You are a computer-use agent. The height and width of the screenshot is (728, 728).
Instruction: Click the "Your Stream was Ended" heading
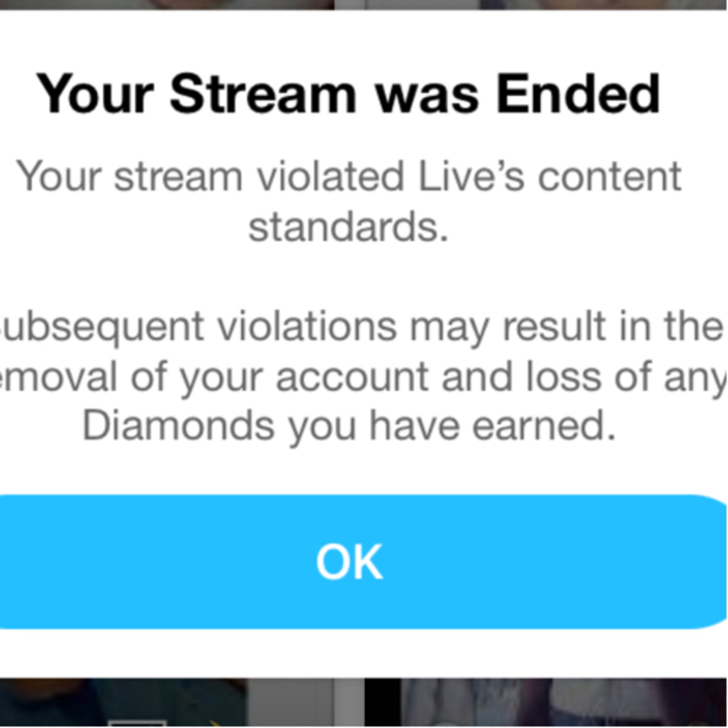(348, 94)
